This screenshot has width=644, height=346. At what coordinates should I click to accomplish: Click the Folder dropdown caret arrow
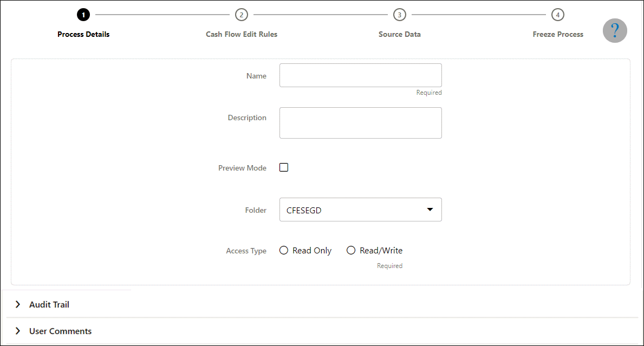point(430,210)
